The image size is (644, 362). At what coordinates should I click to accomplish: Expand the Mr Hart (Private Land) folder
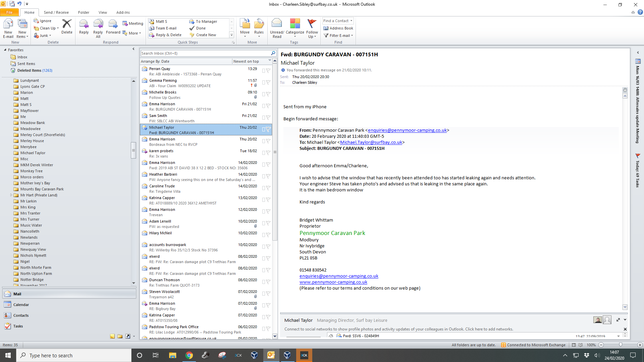11,195
